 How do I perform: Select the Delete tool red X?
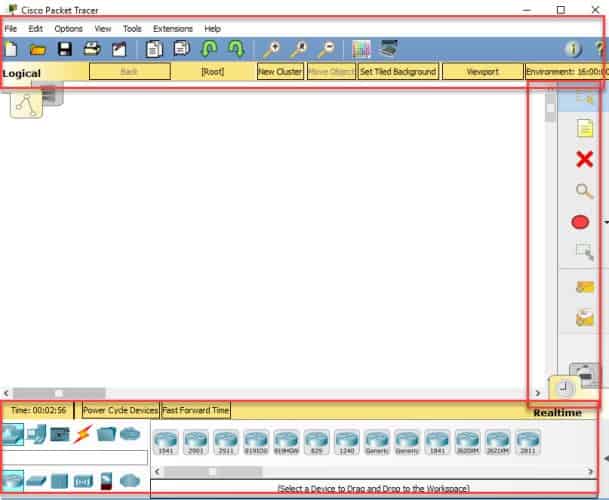coord(585,158)
